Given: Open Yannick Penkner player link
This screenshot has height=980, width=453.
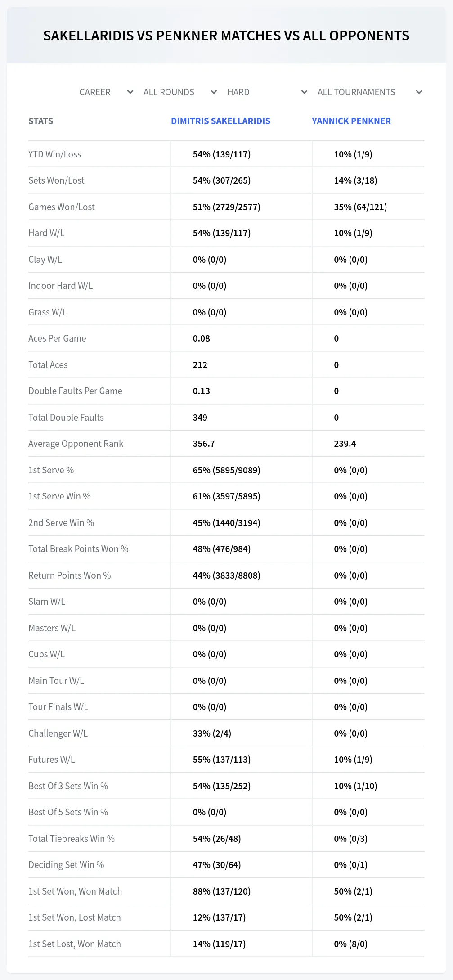Looking at the screenshot, I should click(x=351, y=121).
